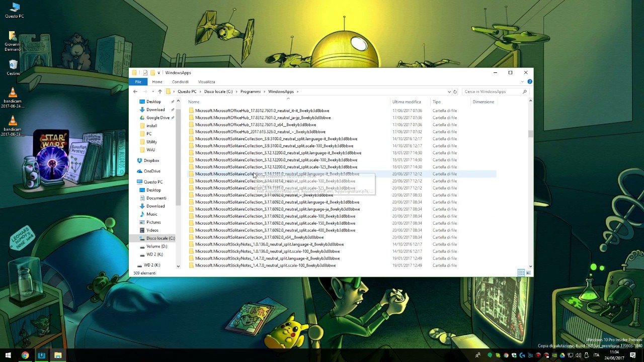Open the File tab in Explorer
This screenshot has width=644, height=362.
[x=138, y=81]
